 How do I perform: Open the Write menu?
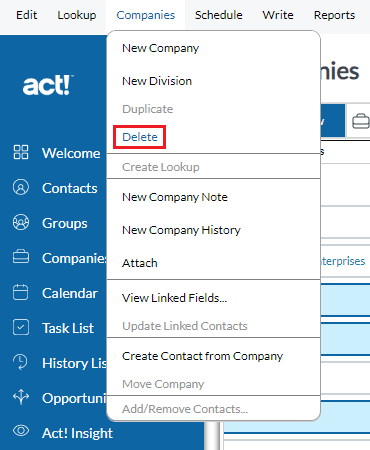(x=278, y=15)
